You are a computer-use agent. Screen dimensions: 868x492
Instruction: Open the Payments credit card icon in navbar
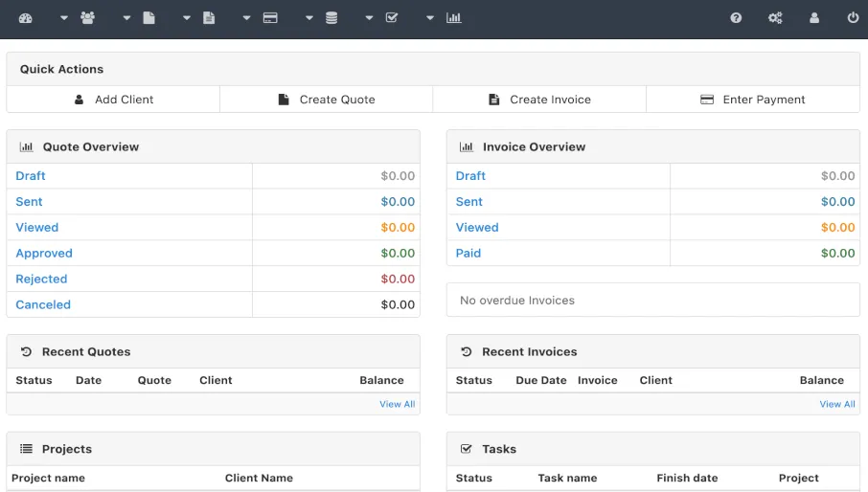point(270,18)
